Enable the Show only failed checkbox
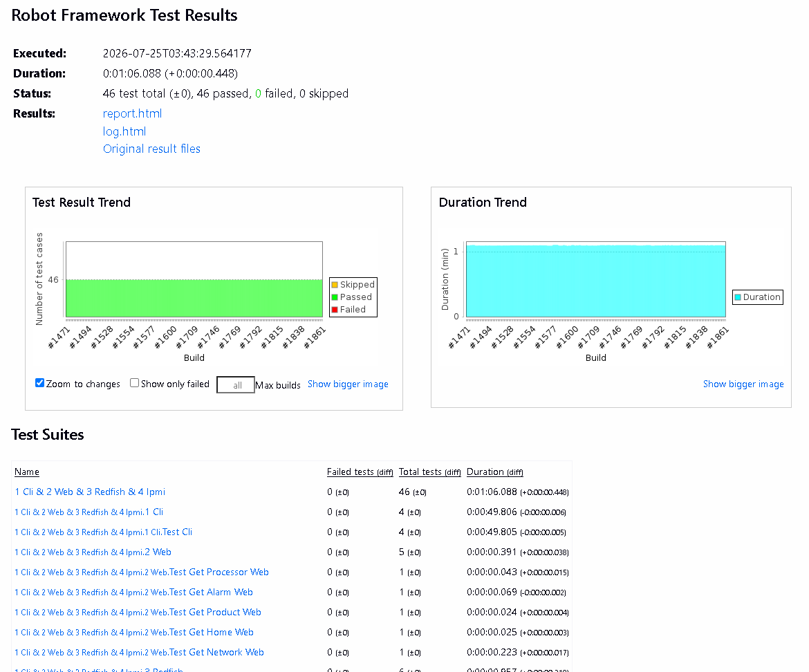The height and width of the screenshot is (672, 809). click(134, 383)
